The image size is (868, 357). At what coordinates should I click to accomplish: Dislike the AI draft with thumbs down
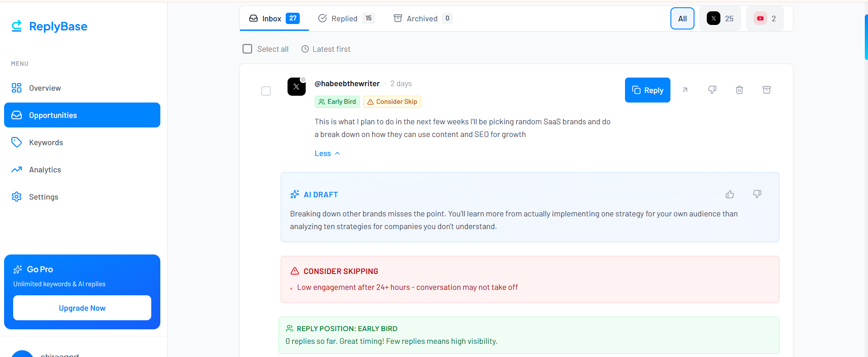click(x=757, y=194)
